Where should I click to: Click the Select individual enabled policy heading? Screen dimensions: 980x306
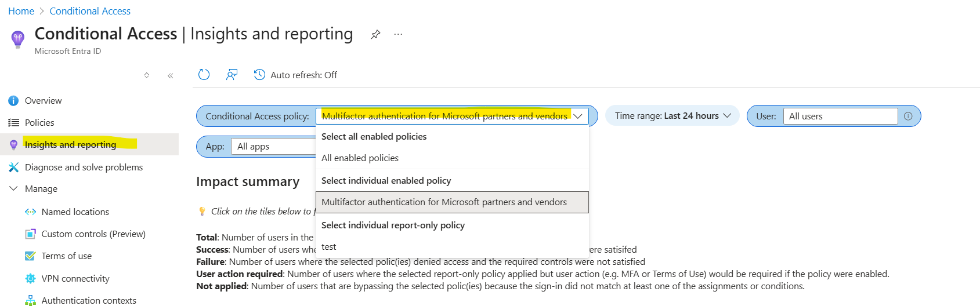click(386, 181)
